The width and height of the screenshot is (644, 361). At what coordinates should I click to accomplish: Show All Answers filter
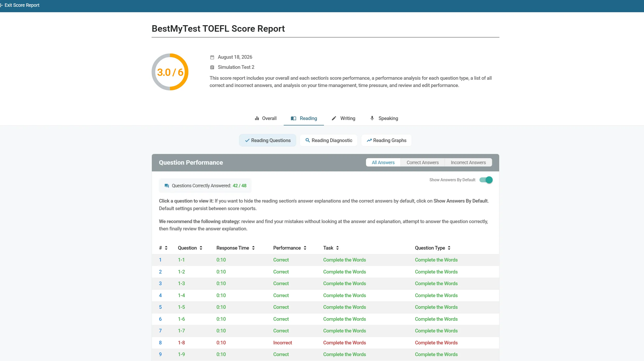pos(383,163)
